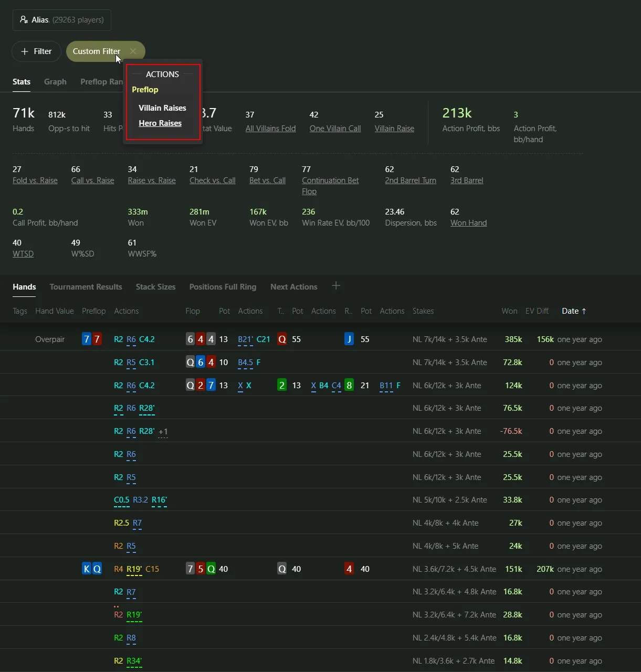Click the blue J river card
The image size is (641, 672).
pos(349,339)
